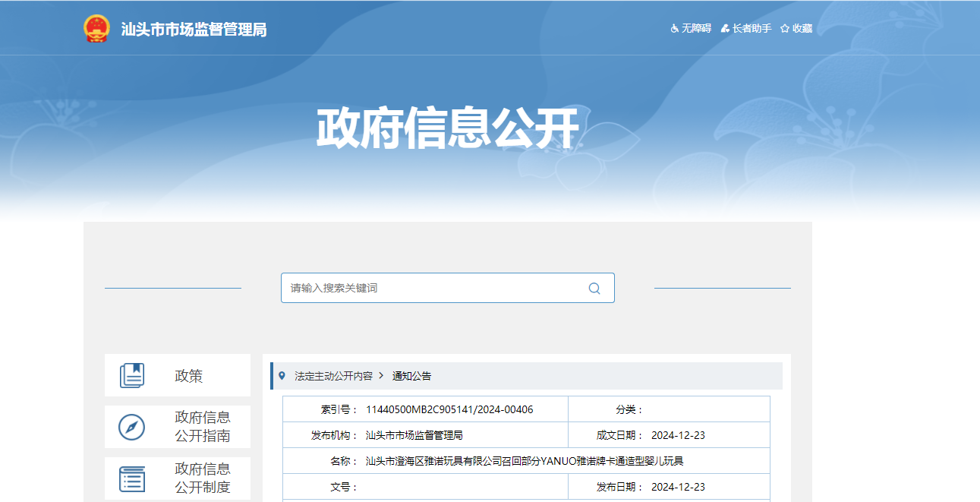Screen dimensions: 980x502
Task: Click the 长者助手 elder assistant icon
Action: [x=725, y=29]
